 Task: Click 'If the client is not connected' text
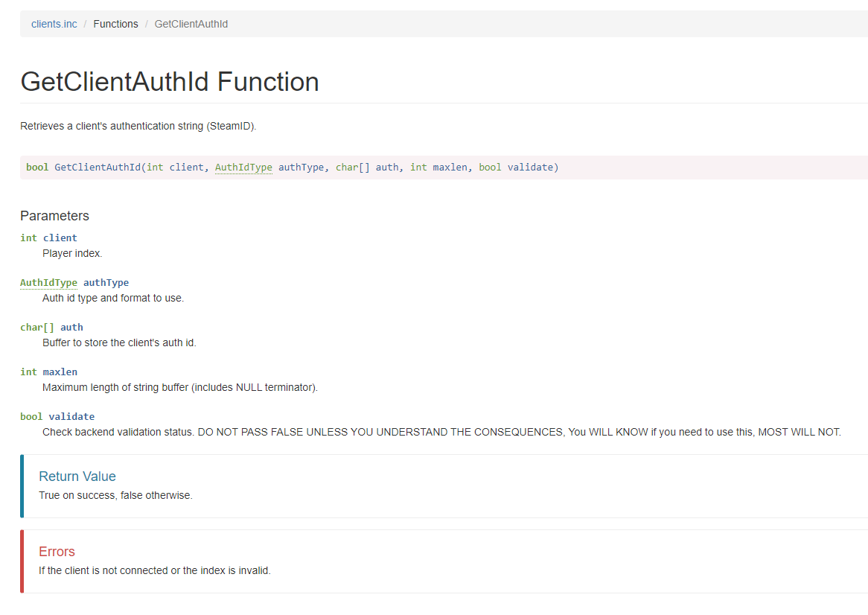click(x=155, y=571)
